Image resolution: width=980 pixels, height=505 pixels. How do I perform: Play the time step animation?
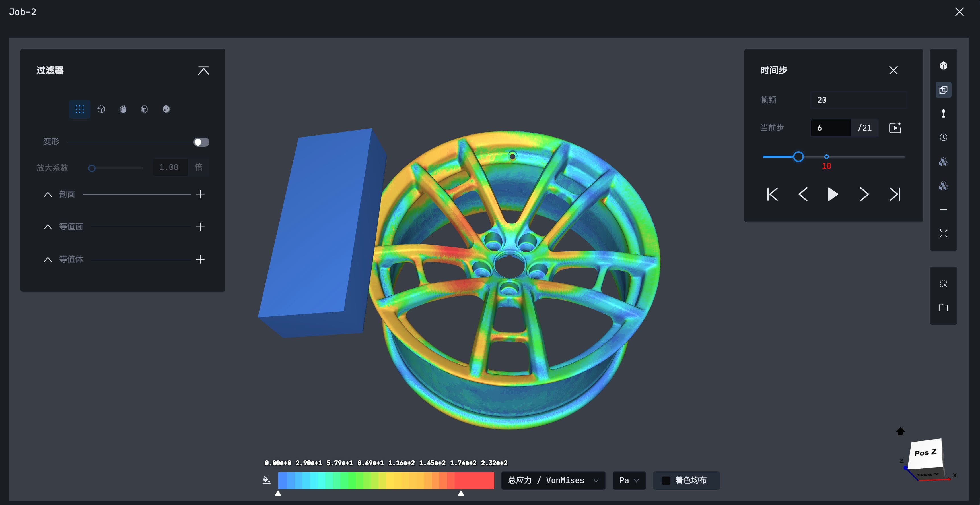pyautogui.click(x=833, y=194)
